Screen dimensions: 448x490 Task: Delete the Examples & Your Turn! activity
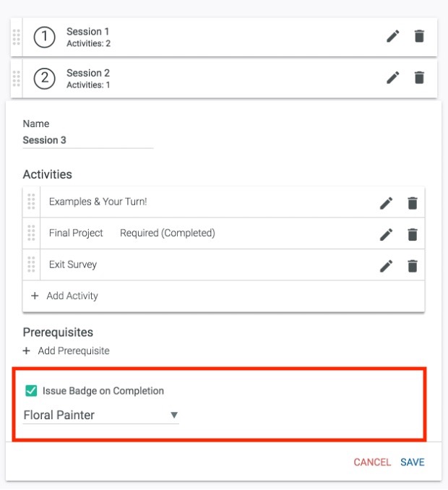click(x=413, y=203)
